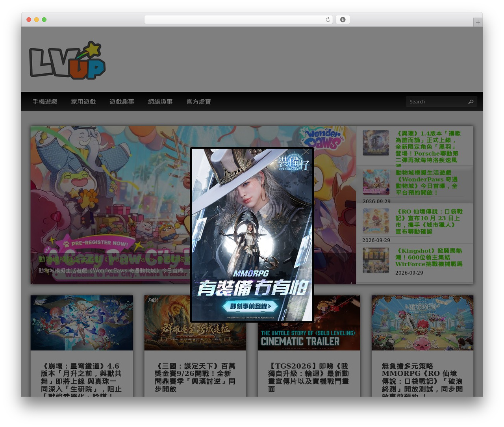Select the 《異環》 article thumbnail

pos(376,143)
